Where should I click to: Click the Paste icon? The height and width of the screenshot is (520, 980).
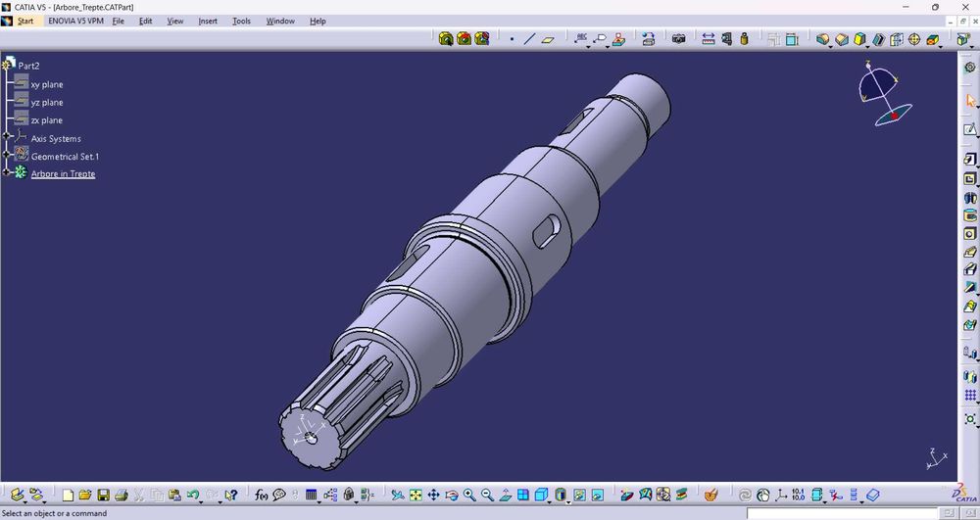coord(175,496)
